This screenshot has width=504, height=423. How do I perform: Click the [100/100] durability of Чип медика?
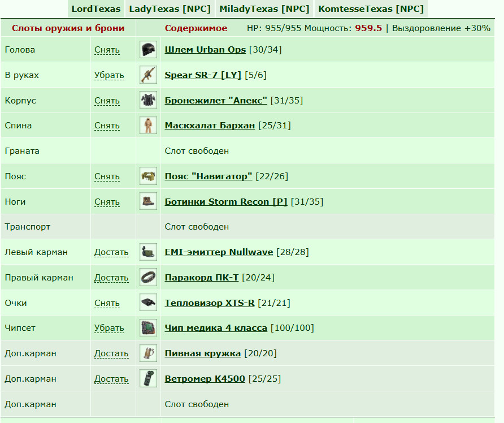292,328
